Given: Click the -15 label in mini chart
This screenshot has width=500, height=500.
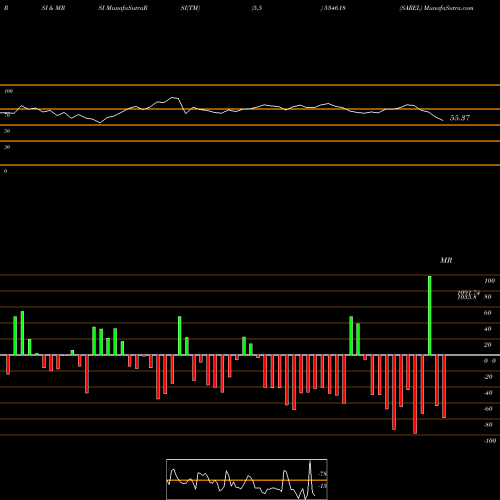Looking at the screenshot, I should (323, 486).
